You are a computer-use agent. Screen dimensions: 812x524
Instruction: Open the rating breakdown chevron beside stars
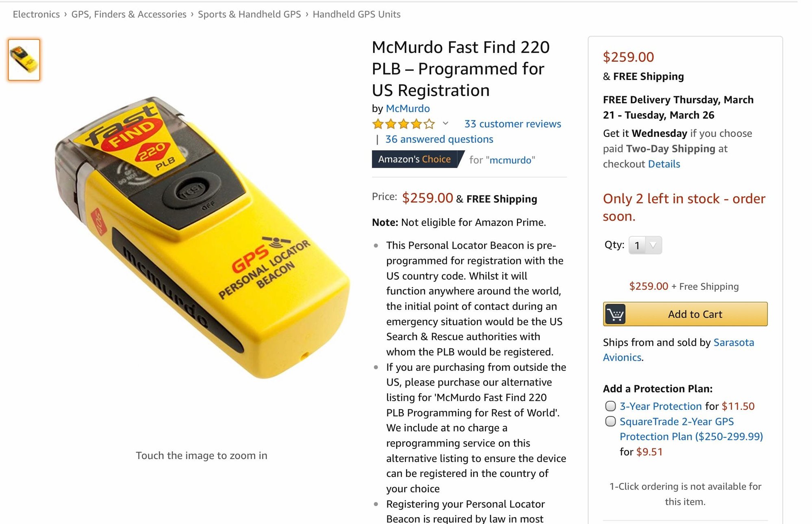pos(445,123)
